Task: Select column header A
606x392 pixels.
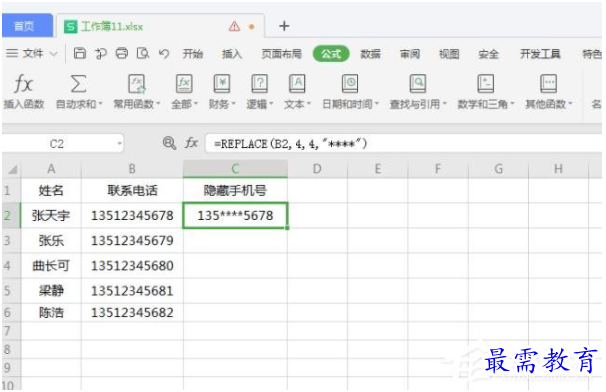Action: 51,169
